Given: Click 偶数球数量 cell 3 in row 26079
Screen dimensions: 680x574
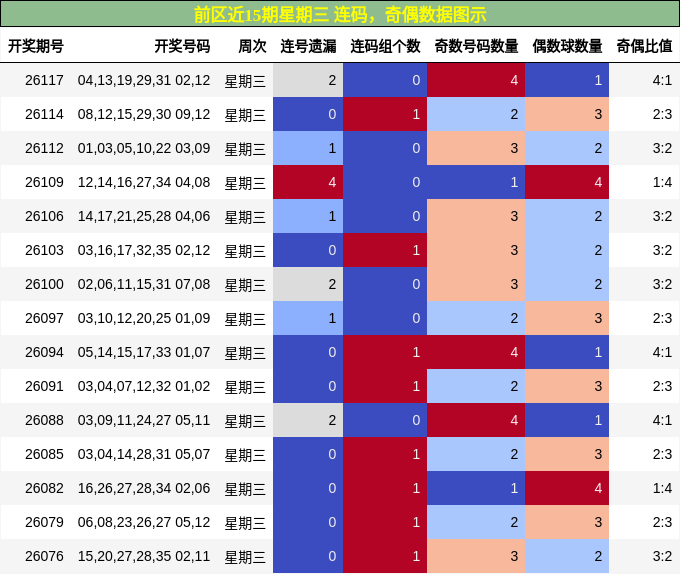Looking at the screenshot, I should [x=567, y=522].
